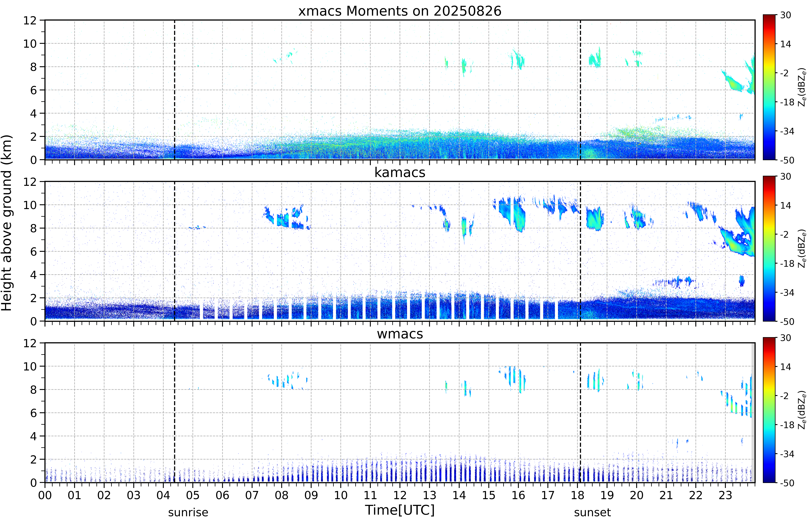Click the grey shaded strip at wmacs right edge
812x524 pixels.
(753, 412)
